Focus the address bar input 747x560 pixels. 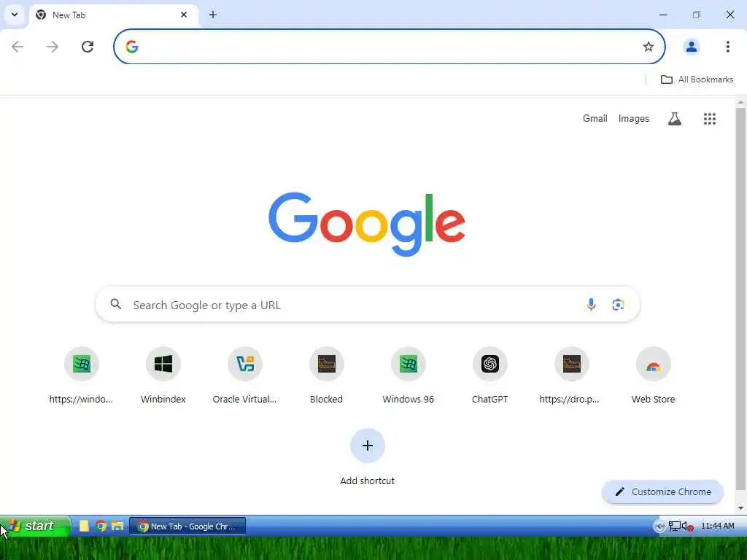388,47
